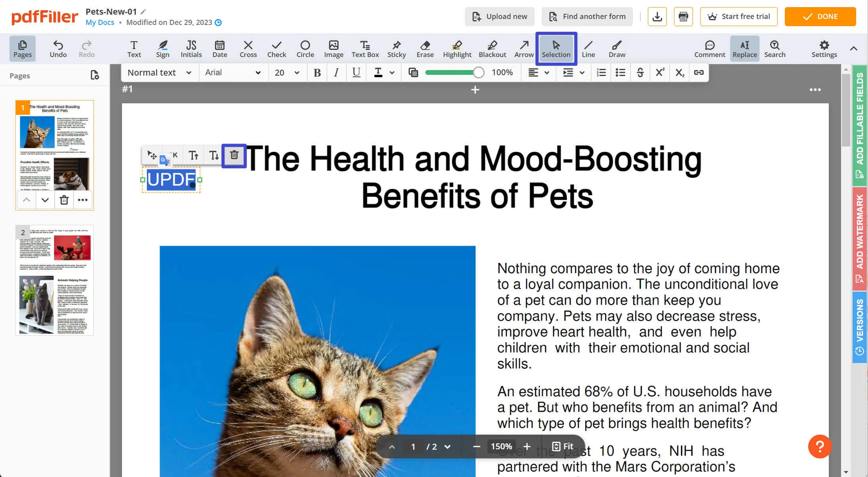The image size is (868, 477).
Task: Toggle bold formatting on text
Action: pos(317,72)
